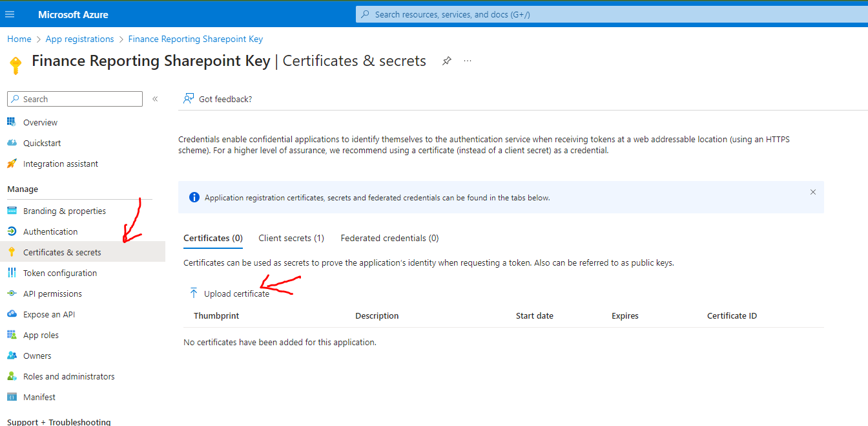The height and width of the screenshot is (426, 868).
Task: Click the Microsoft Azure brand title
Action: point(73,14)
